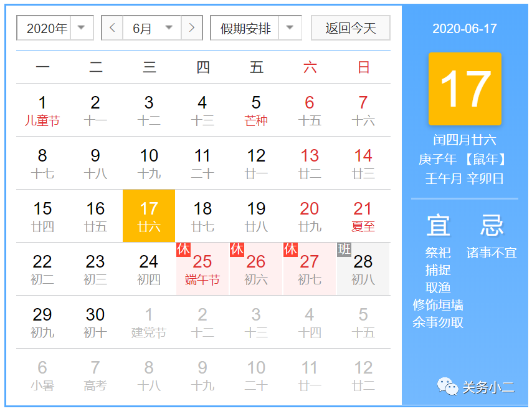Select holiday June 25 端午节

pyautogui.click(x=202, y=269)
